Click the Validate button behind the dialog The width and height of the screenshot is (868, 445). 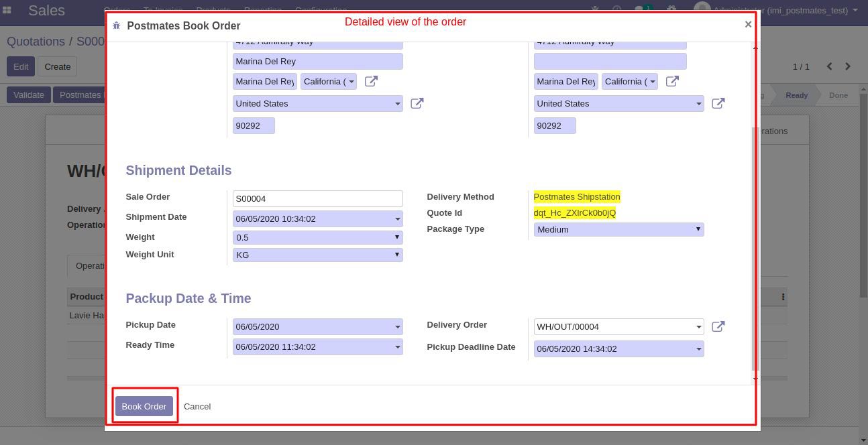pyautogui.click(x=29, y=94)
